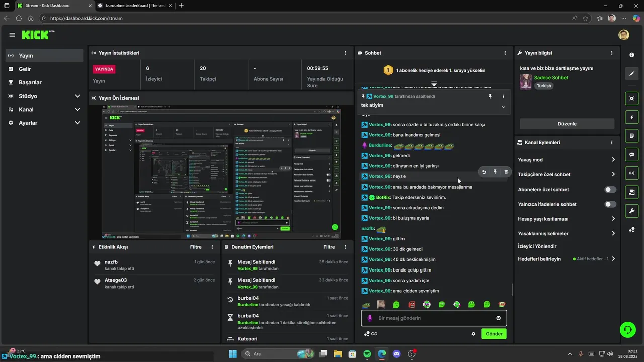The image size is (644, 362).
Task: Unpin the pinned message via pin icon
Action: [490, 96]
